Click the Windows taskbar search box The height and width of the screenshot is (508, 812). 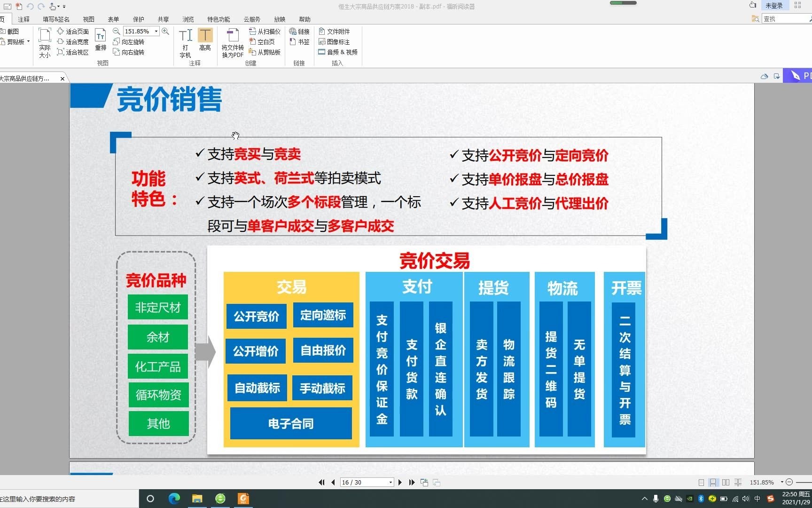click(69, 499)
